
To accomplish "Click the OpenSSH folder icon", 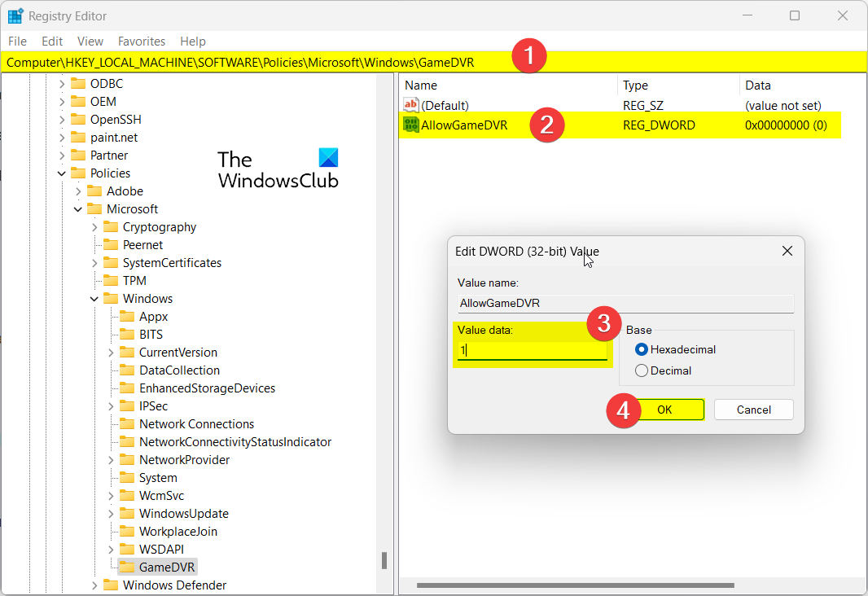I will (78, 120).
